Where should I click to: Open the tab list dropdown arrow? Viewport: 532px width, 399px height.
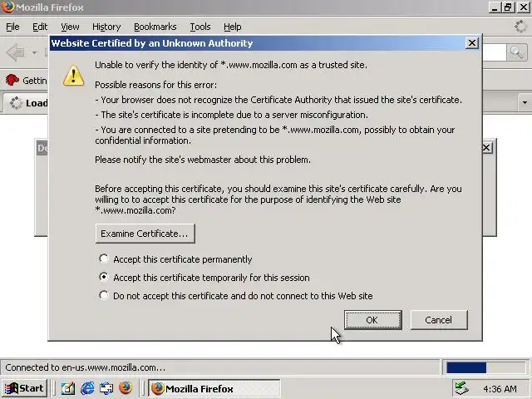click(525, 102)
